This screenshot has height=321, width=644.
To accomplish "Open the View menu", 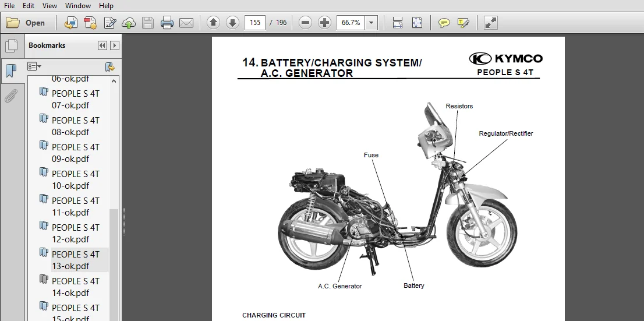I will pyautogui.click(x=49, y=6).
